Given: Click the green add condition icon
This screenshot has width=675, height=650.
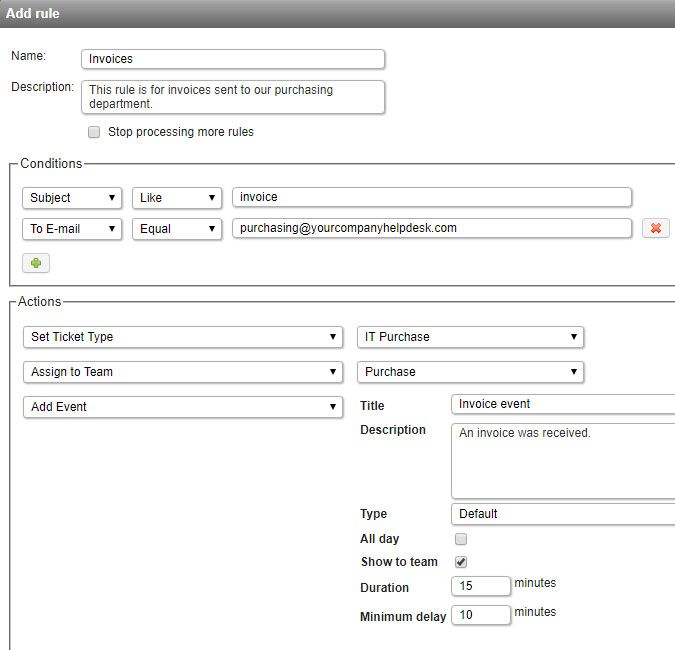Looking at the screenshot, I should pyautogui.click(x=36, y=263).
